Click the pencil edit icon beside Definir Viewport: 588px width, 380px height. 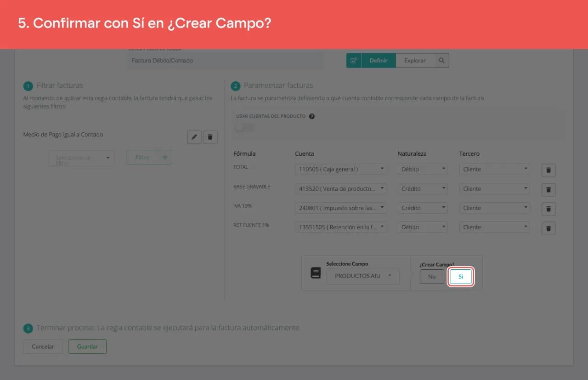tap(354, 61)
